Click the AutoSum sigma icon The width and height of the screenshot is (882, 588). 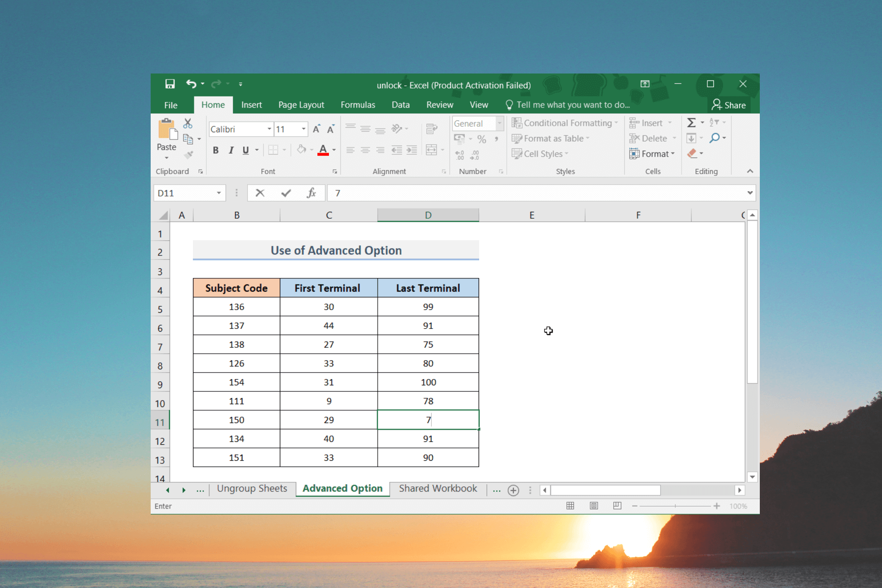tap(691, 123)
